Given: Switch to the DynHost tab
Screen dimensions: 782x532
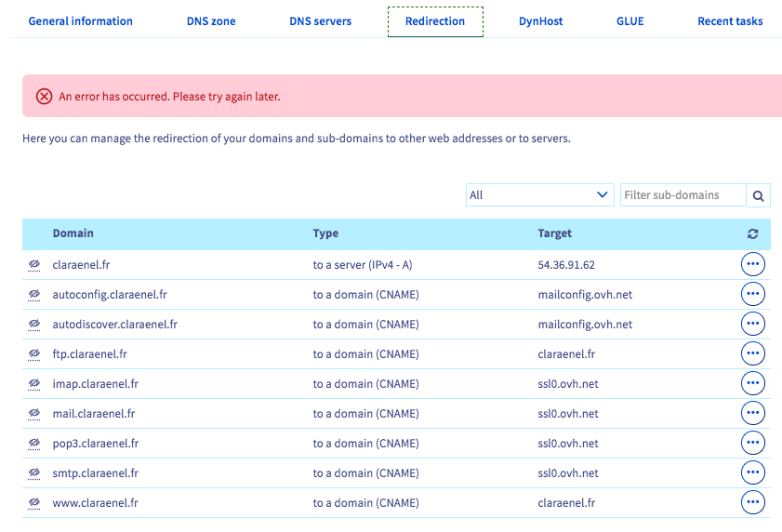Looking at the screenshot, I should click(540, 21).
